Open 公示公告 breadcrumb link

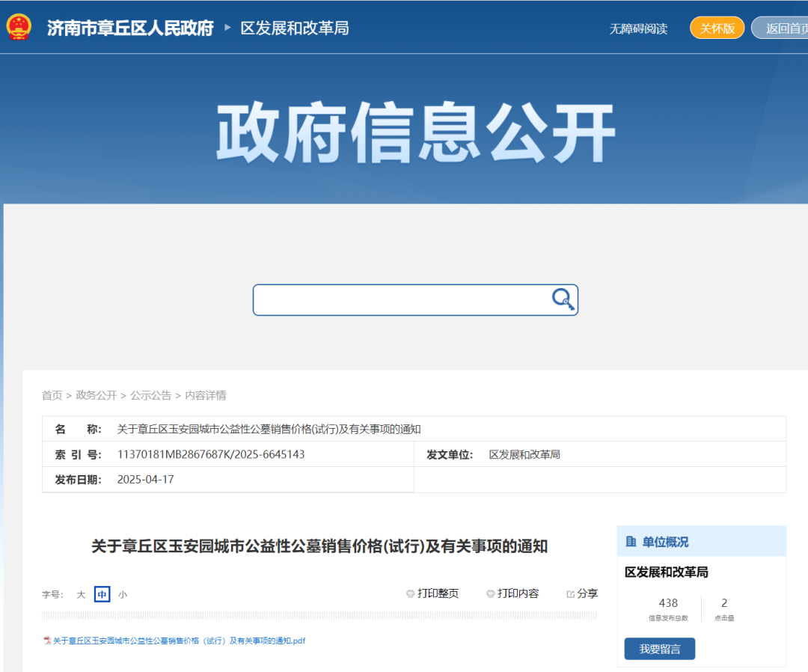click(x=151, y=395)
